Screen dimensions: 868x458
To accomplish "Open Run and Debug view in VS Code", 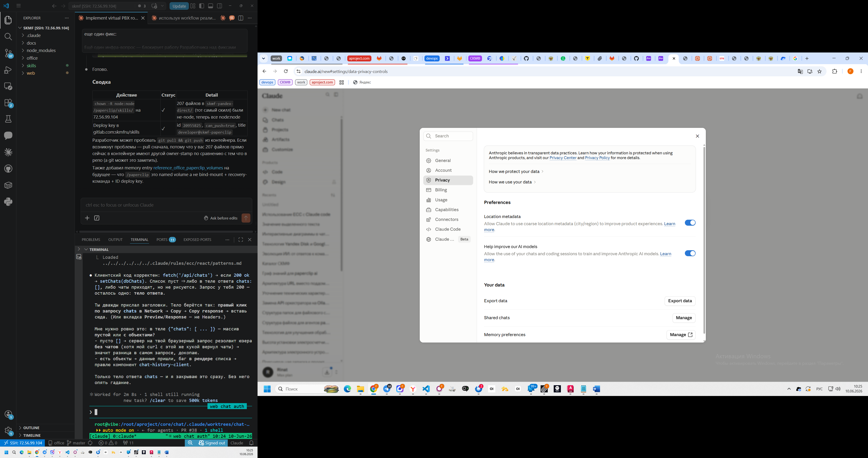I will (x=8, y=70).
